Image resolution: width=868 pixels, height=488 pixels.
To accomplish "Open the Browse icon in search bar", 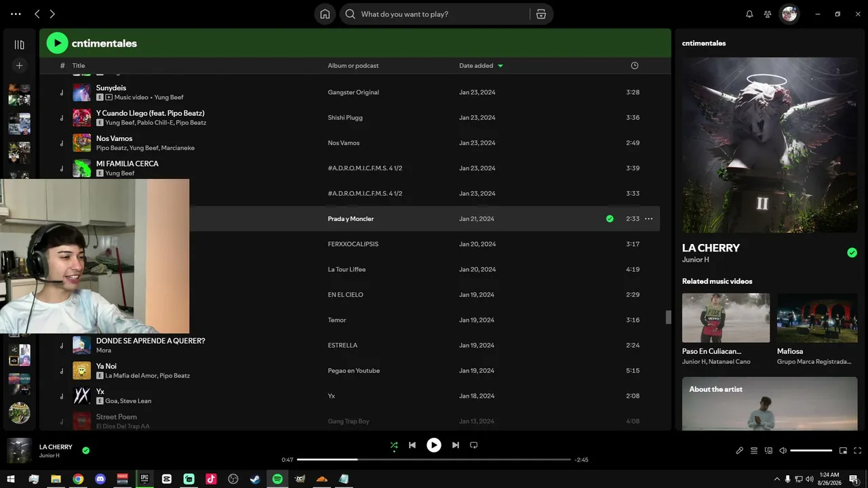I will (541, 14).
